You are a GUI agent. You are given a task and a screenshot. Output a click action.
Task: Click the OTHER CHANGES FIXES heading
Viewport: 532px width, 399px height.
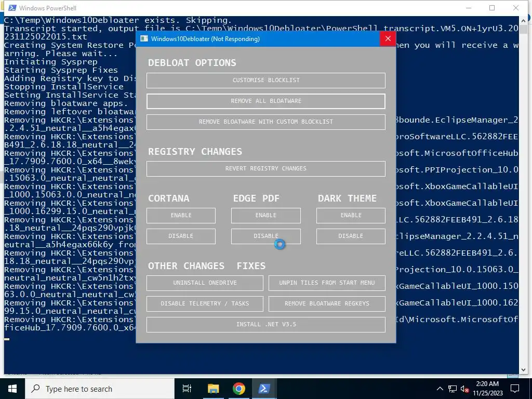pos(207,266)
